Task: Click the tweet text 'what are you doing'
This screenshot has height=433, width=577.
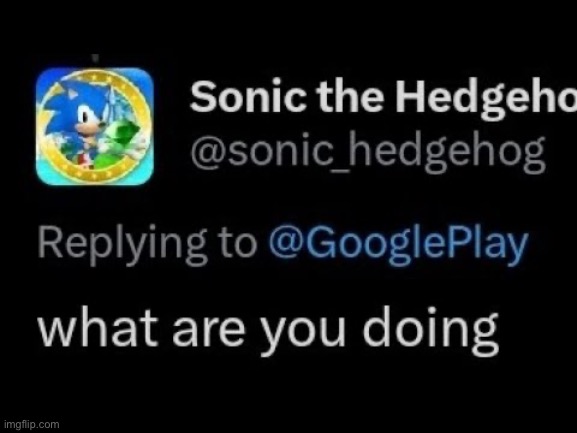Action: [268, 329]
